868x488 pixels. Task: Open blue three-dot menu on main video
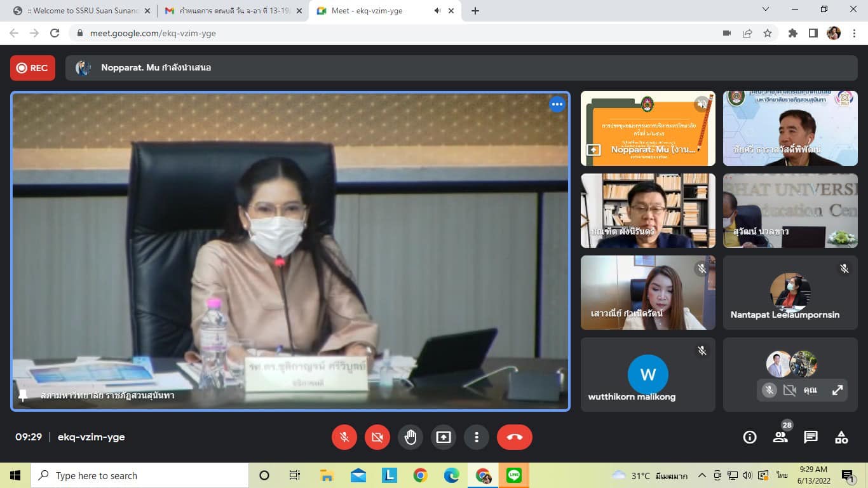[x=557, y=105]
